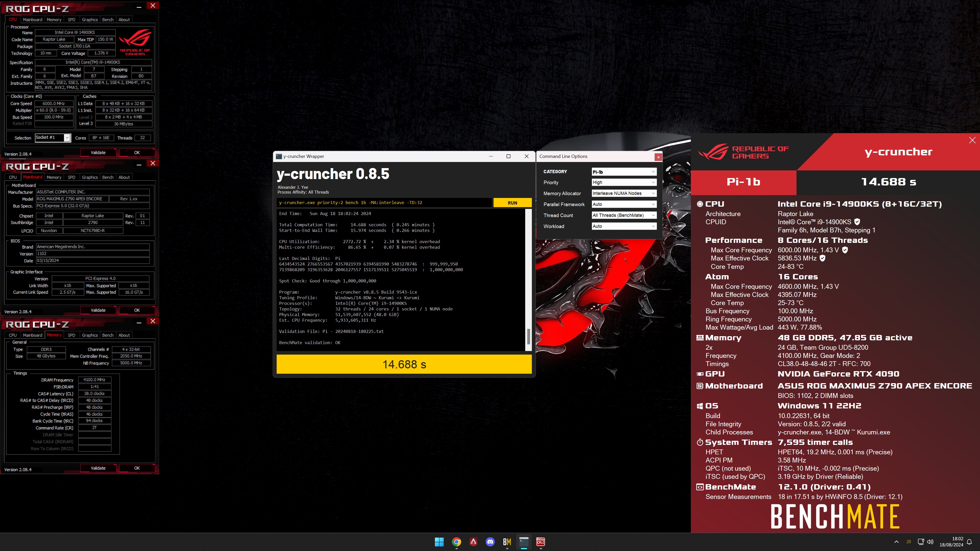Open network status tray icon
Viewport: 980px width, 551px height.
921,542
